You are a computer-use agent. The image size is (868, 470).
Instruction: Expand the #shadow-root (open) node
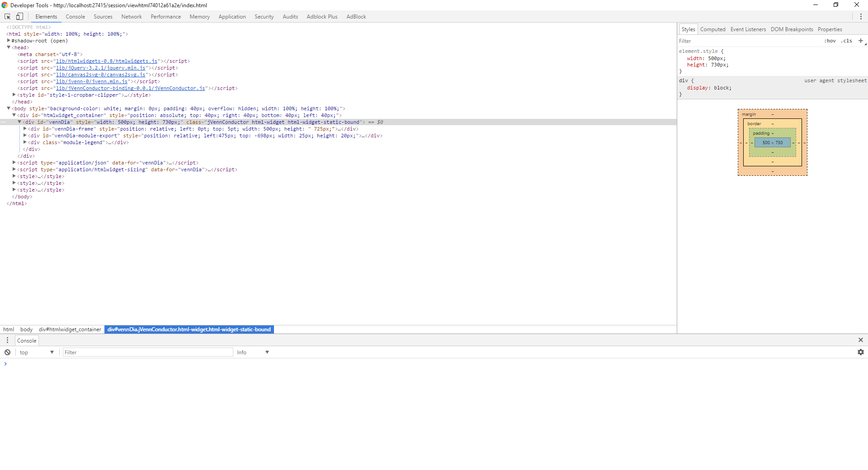point(9,41)
